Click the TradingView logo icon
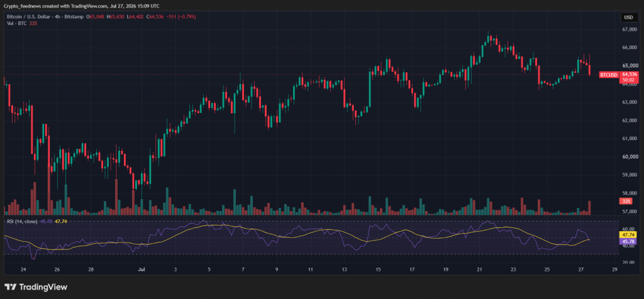This screenshot has height=299, width=644. pos(10,287)
